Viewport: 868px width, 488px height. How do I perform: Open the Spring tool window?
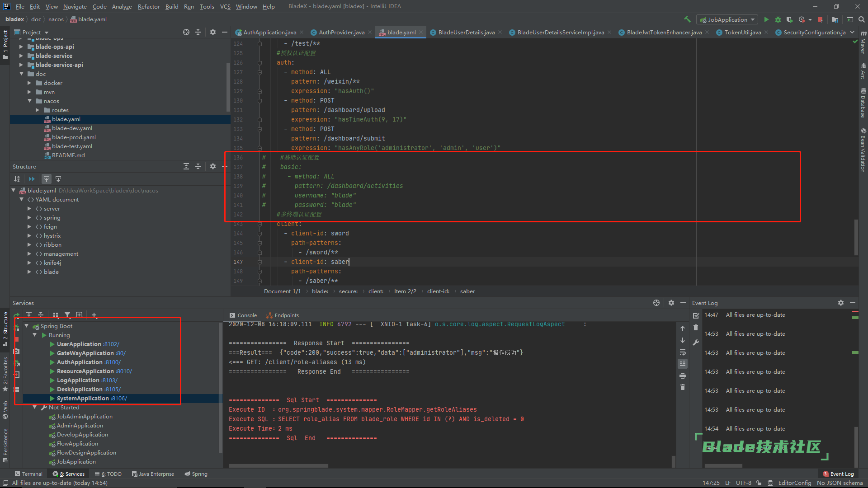pyautogui.click(x=196, y=474)
